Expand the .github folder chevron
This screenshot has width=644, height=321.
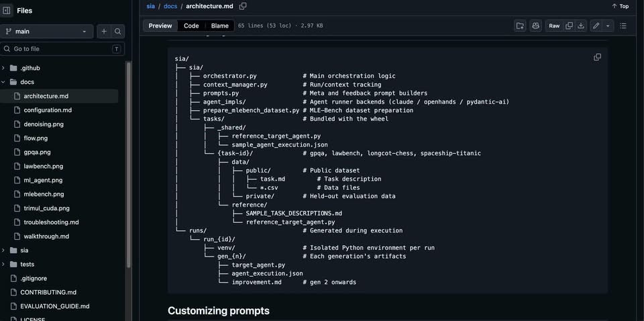click(3, 68)
